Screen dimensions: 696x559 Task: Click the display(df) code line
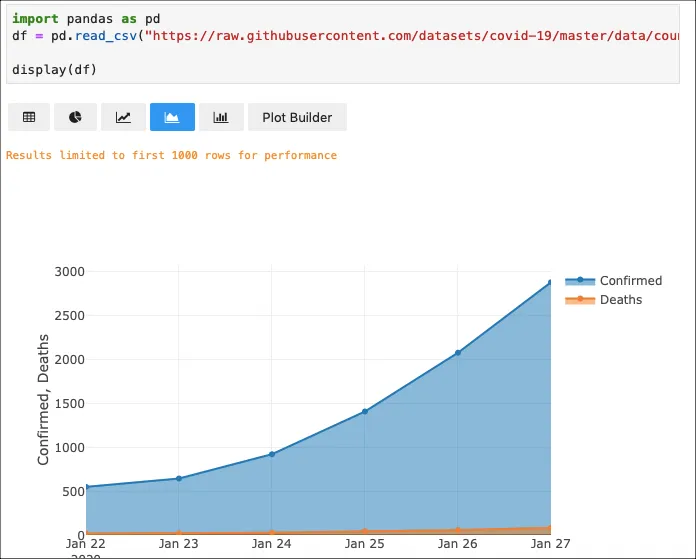55,69
